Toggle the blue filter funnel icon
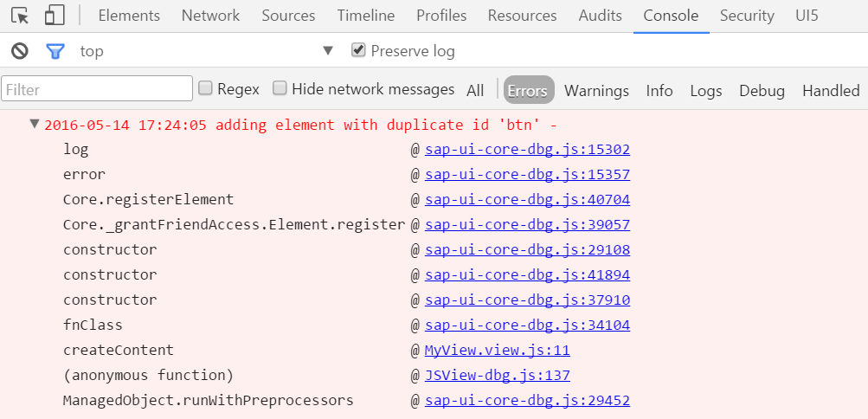This screenshot has width=868, height=419. point(55,51)
